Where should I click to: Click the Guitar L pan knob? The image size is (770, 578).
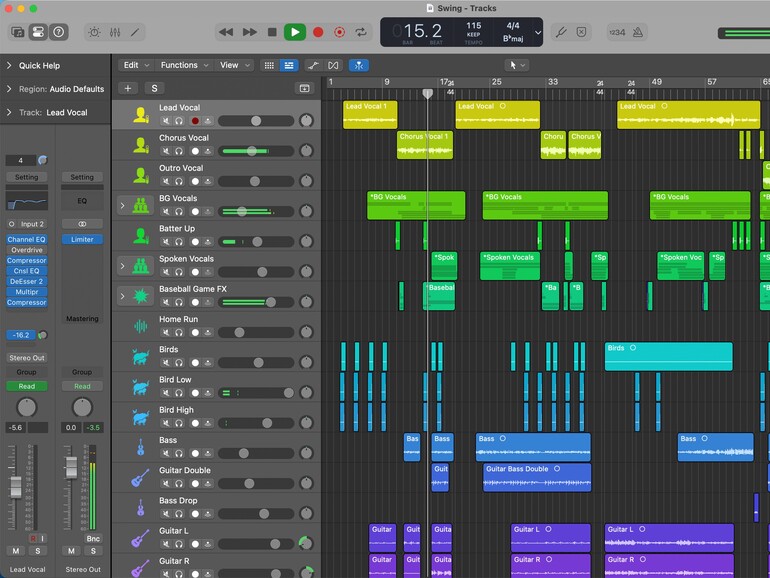pyautogui.click(x=306, y=543)
